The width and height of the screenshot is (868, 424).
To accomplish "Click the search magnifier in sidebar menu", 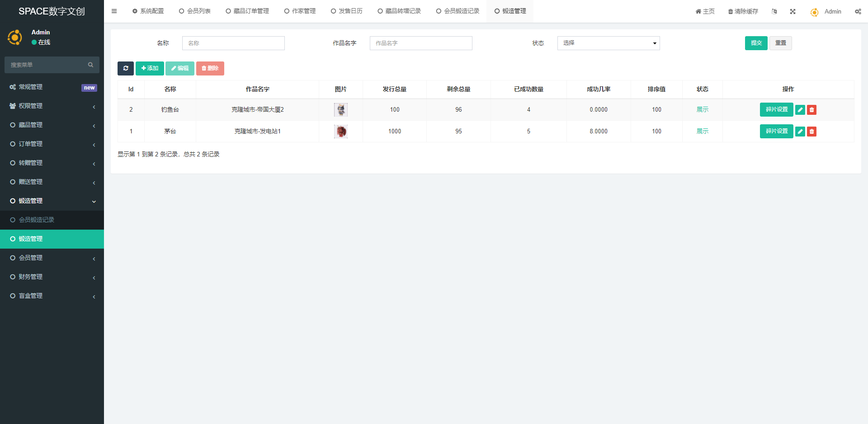I will point(90,65).
